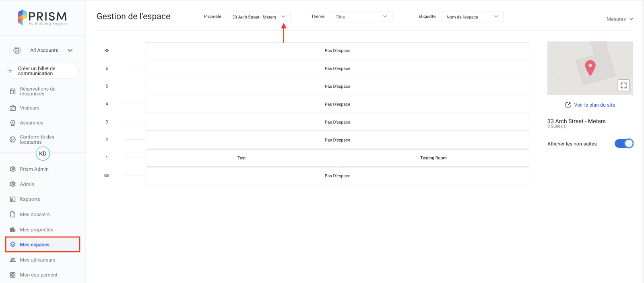Image resolution: width=644 pixels, height=283 pixels.
Task: Expand the All Accounts selector
Action: (x=70, y=50)
